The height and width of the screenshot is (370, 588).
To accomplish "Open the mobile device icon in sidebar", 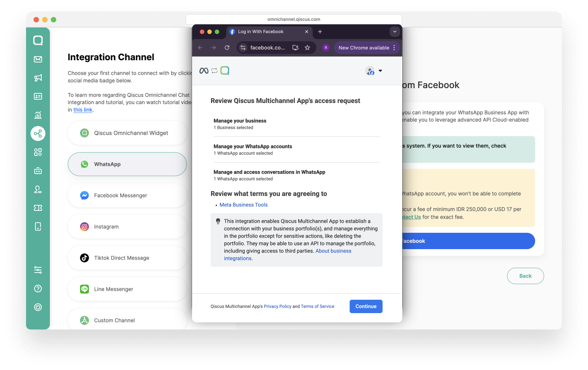I will 38,226.
